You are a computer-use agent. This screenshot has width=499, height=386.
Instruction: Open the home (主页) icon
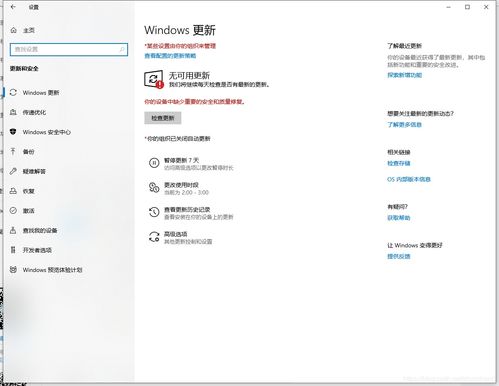click(x=14, y=30)
